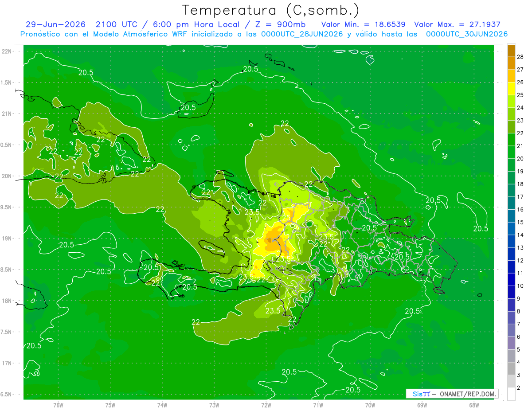
Task: Click the lime colorbar segment between 24 and 25
Action: click(x=511, y=102)
